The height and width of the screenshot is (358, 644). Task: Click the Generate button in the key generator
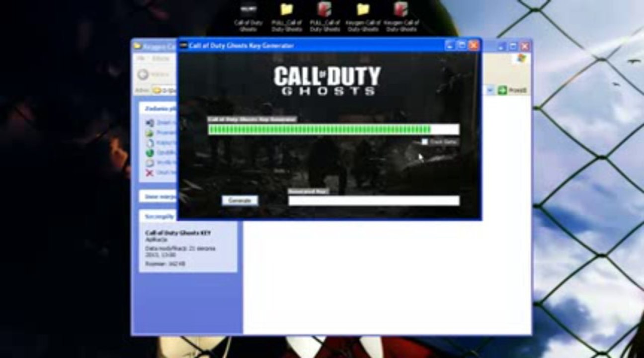click(240, 200)
